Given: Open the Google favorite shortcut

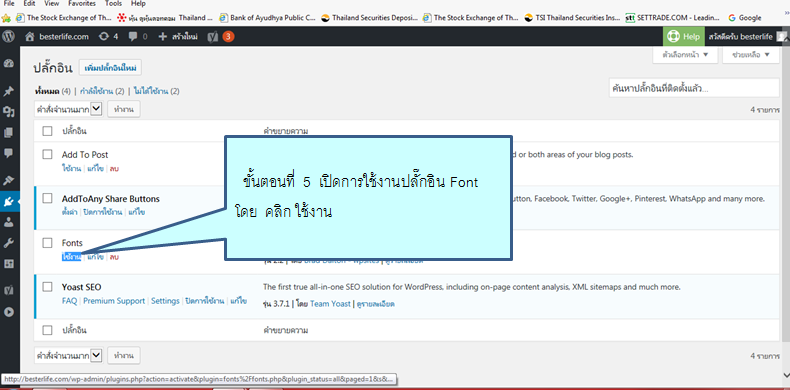Looking at the screenshot, I should (x=745, y=18).
